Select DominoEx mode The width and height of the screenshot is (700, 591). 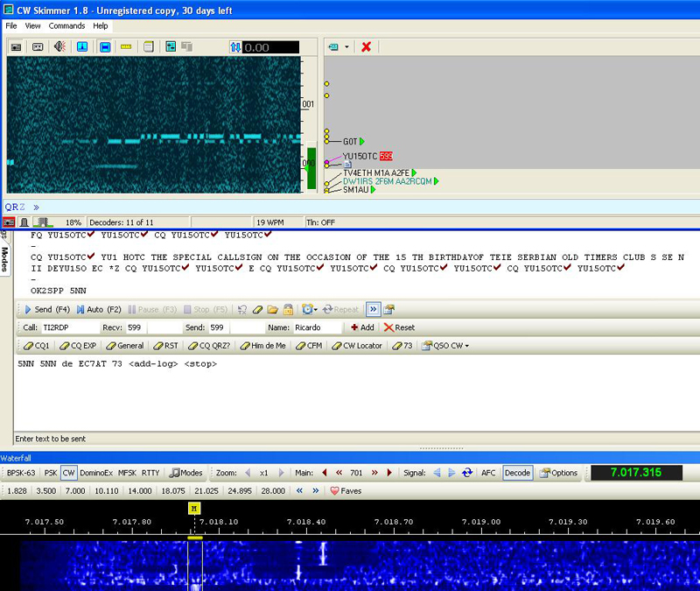point(96,473)
